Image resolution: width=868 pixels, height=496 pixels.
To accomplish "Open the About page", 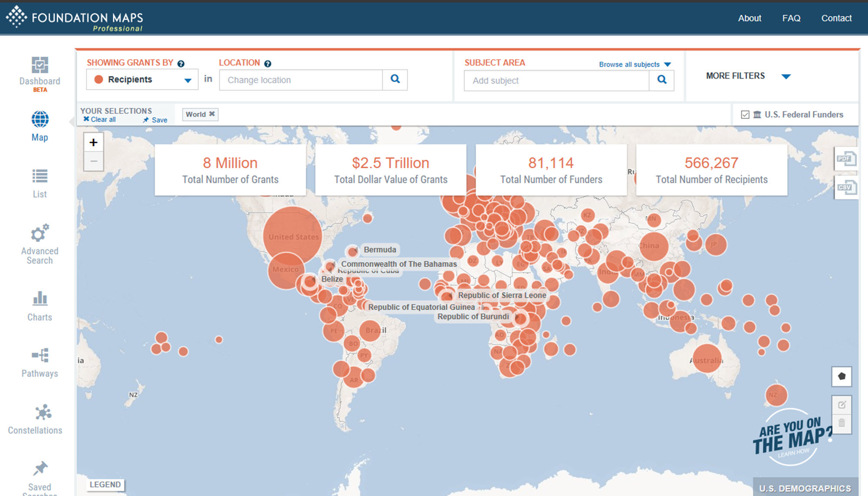I will [750, 18].
